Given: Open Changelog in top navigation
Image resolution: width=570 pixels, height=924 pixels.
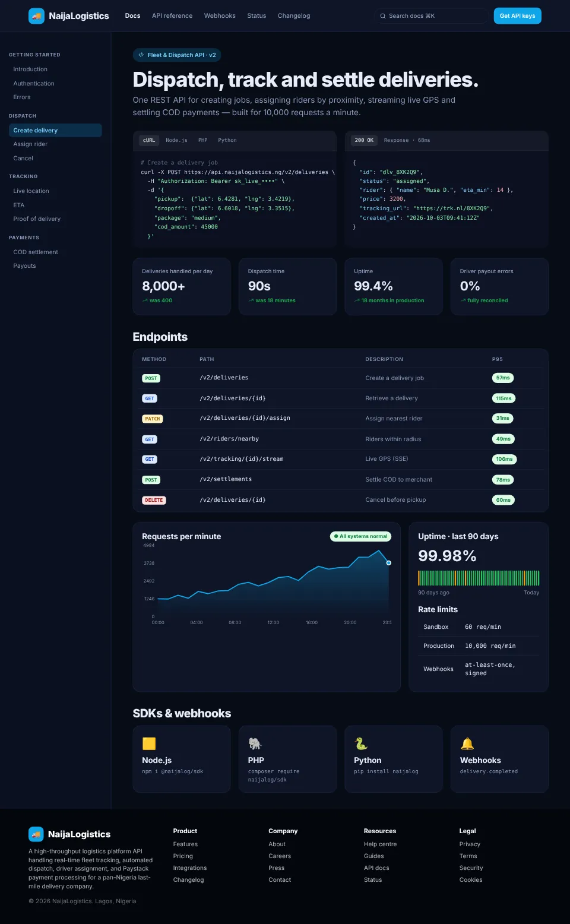Looking at the screenshot, I should (294, 16).
